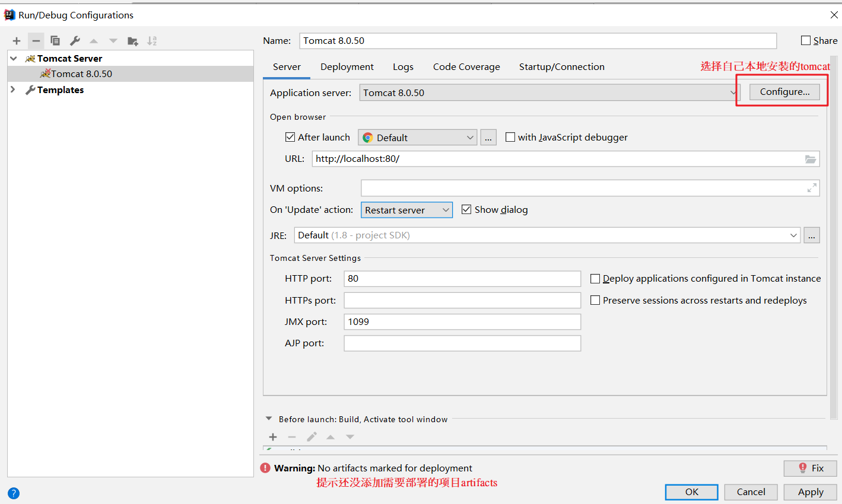Confirm with the OK button
Image resolution: width=842 pixels, height=504 pixels.
(x=692, y=492)
